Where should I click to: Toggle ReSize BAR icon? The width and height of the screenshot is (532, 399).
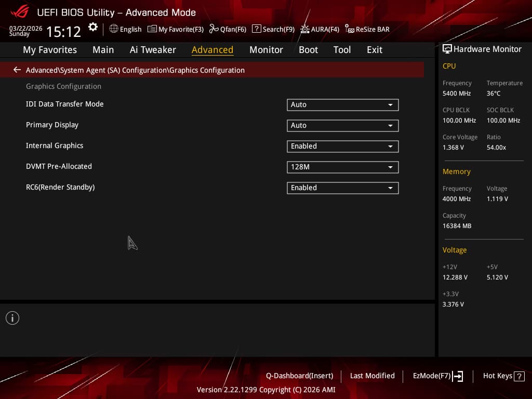coord(350,29)
